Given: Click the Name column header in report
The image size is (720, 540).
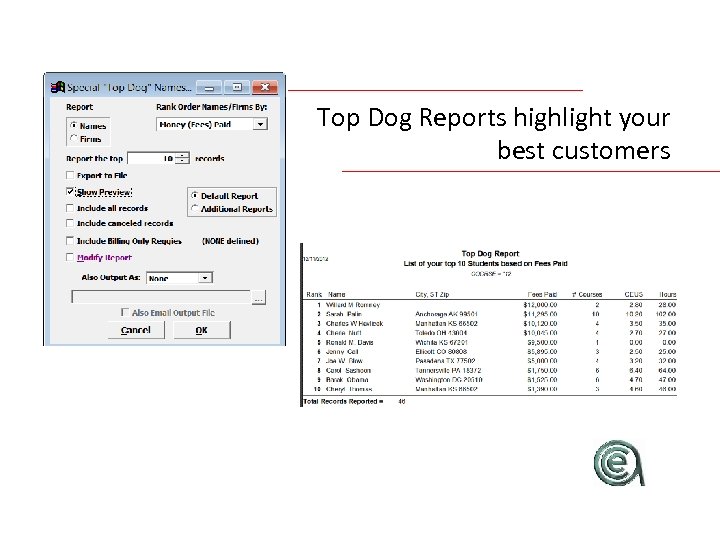Looking at the screenshot, I should [337, 294].
